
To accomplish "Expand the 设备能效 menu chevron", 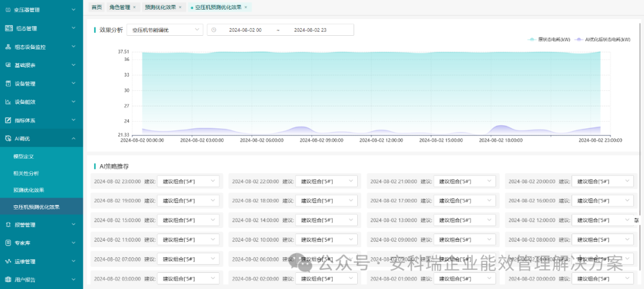I will pyautogui.click(x=73, y=102).
